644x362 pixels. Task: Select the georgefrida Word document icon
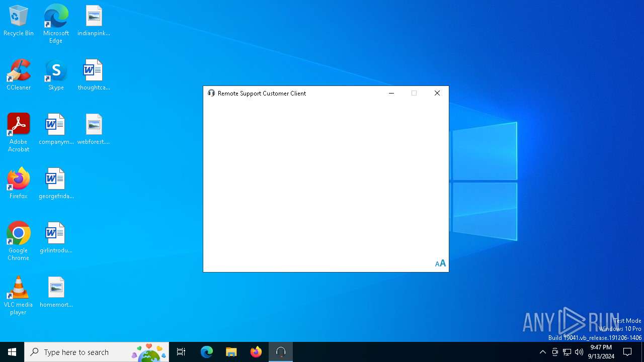(56, 184)
